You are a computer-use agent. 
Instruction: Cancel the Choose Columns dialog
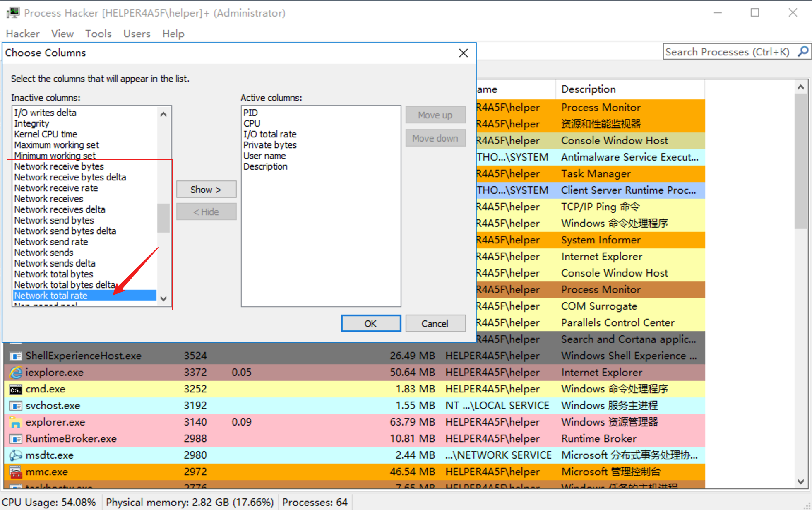coord(435,323)
